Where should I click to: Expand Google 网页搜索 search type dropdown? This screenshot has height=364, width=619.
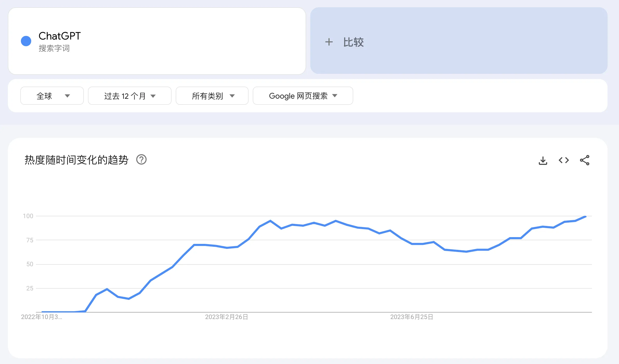[303, 96]
